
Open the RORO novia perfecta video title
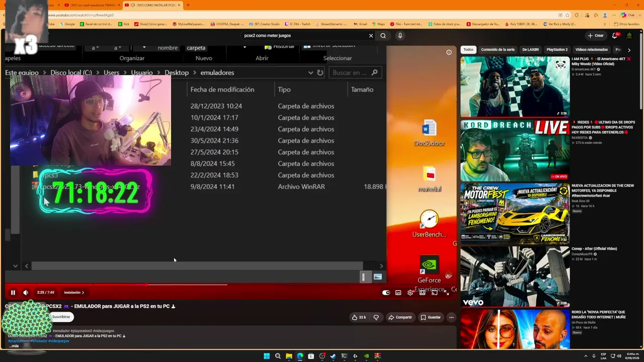pyautogui.click(x=599, y=315)
